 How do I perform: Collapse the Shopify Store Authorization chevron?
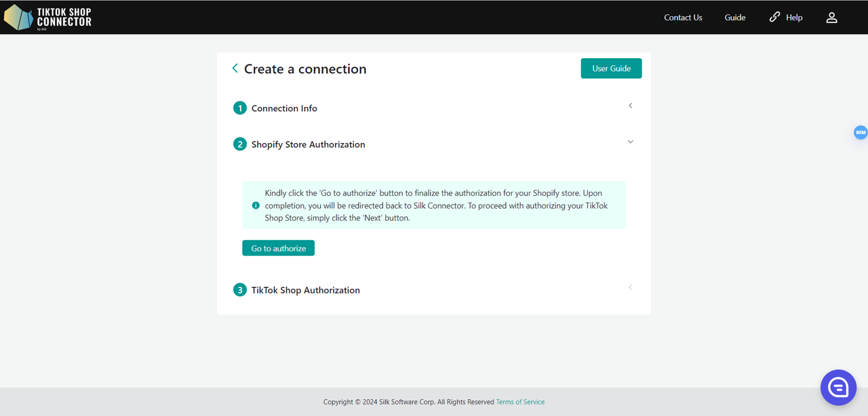tap(630, 142)
